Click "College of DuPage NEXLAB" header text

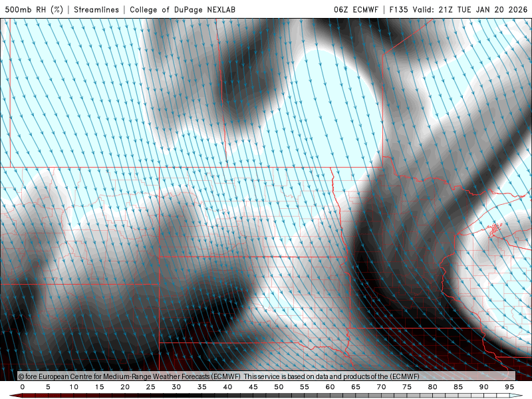pos(182,9)
